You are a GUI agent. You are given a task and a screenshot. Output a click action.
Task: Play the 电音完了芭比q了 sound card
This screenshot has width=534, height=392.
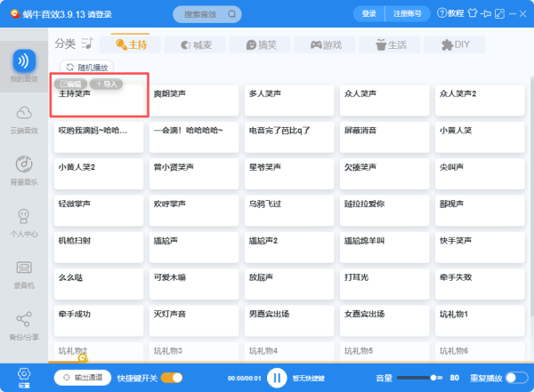point(289,137)
